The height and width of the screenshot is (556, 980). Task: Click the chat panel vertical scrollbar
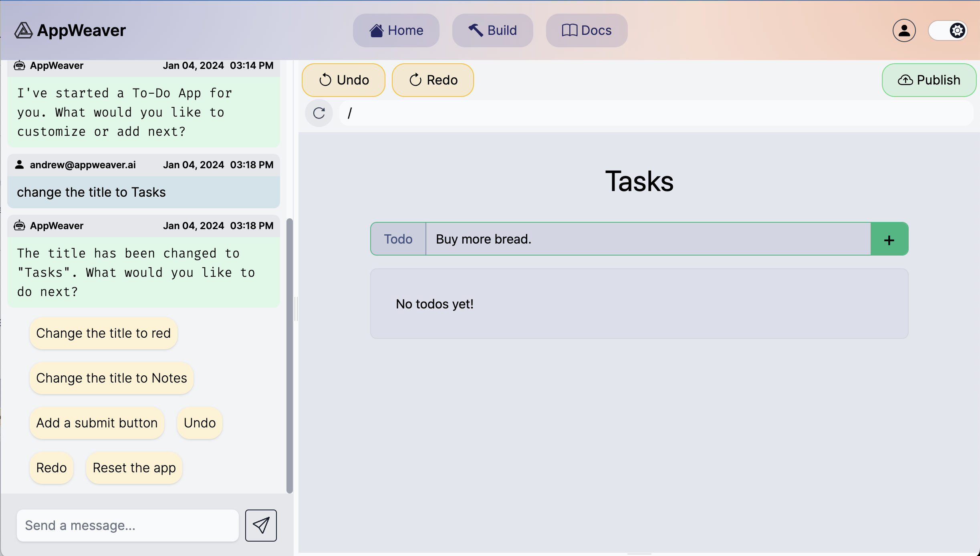click(289, 356)
